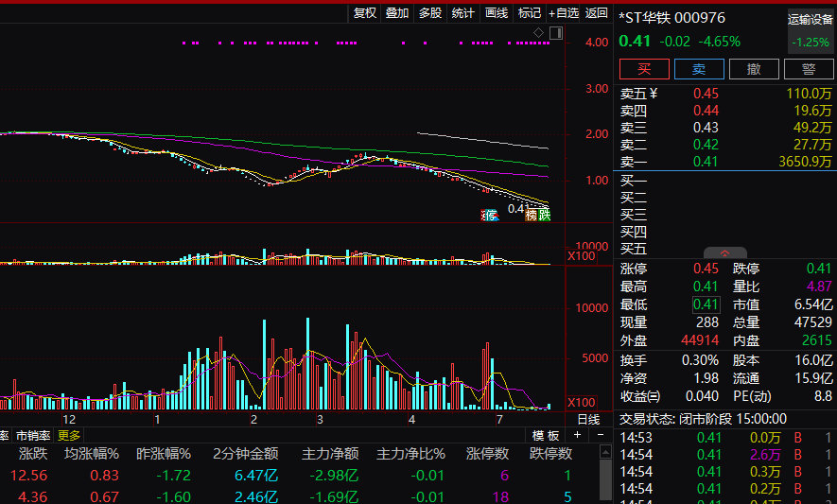Screen dimensions: 837x504
Task: Click the 撤 cancel order button
Action: click(754, 69)
